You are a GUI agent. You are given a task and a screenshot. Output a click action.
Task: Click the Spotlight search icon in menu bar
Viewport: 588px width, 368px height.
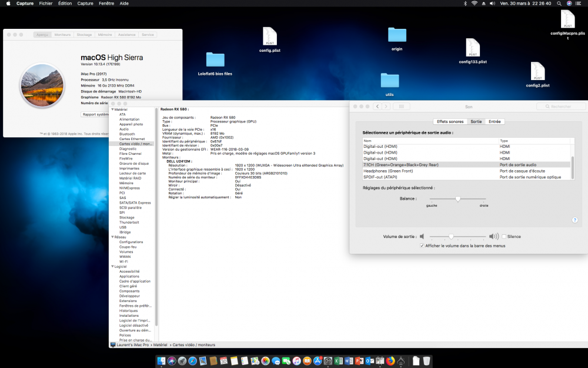click(559, 4)
